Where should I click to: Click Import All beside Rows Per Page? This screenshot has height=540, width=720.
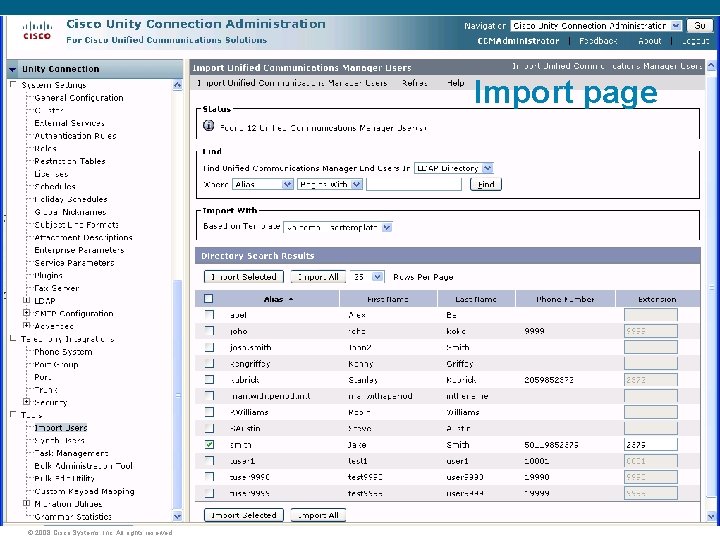(318, 277)
